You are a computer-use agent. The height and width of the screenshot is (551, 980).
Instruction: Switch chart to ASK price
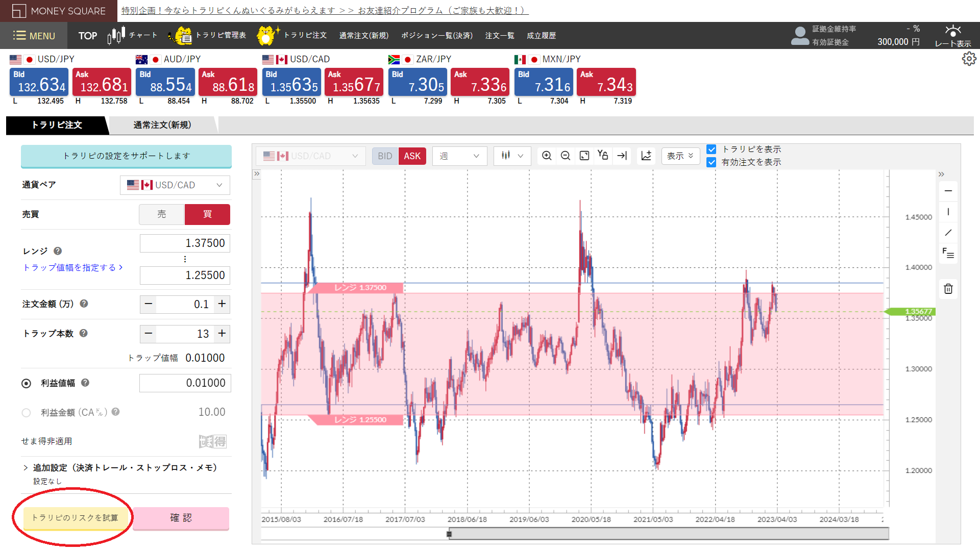click(x=412, y=156)
